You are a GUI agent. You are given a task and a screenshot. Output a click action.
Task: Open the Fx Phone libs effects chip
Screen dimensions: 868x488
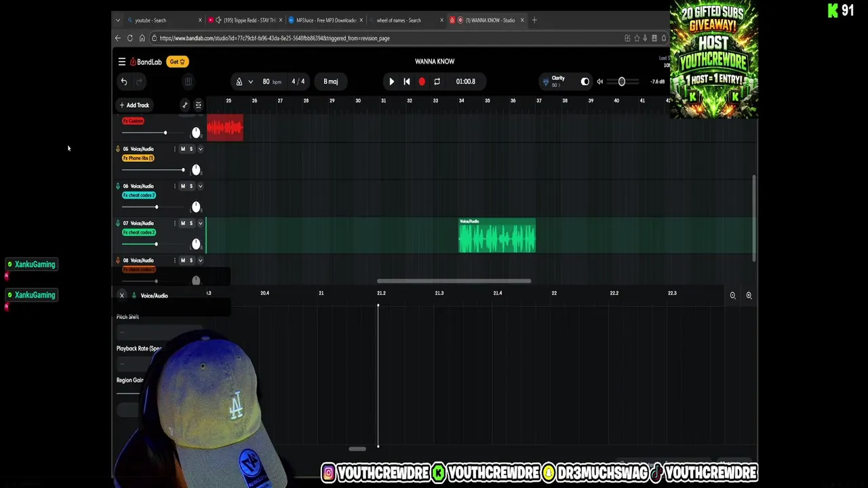tap(138, 158)
